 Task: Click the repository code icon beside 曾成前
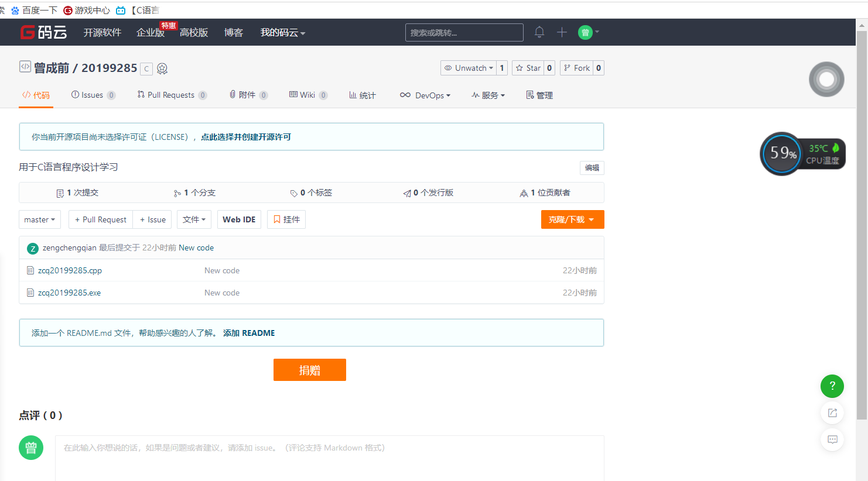(25, 67)
